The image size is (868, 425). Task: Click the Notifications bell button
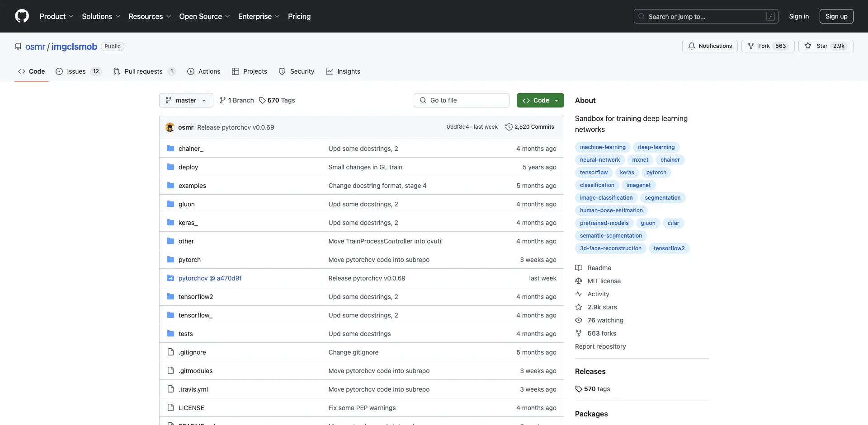(710, 46)
